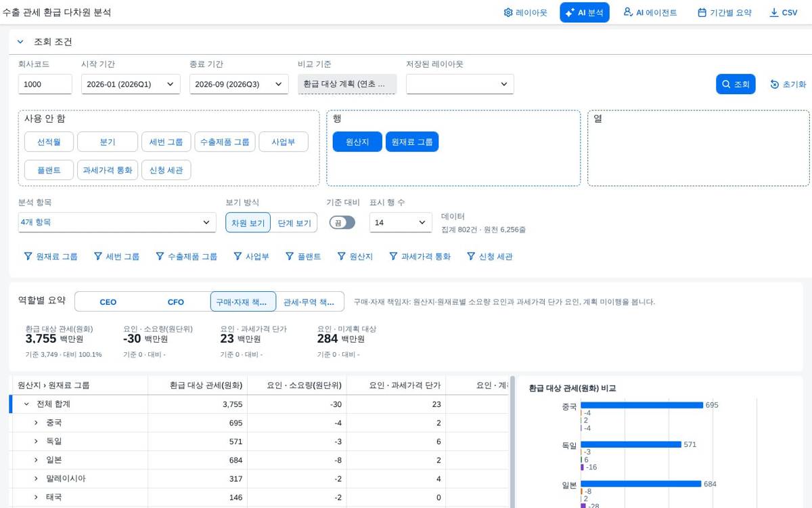Click the 회사코드 input field
This screenshot has width=812, height=508.
click(x=45, y=84)
